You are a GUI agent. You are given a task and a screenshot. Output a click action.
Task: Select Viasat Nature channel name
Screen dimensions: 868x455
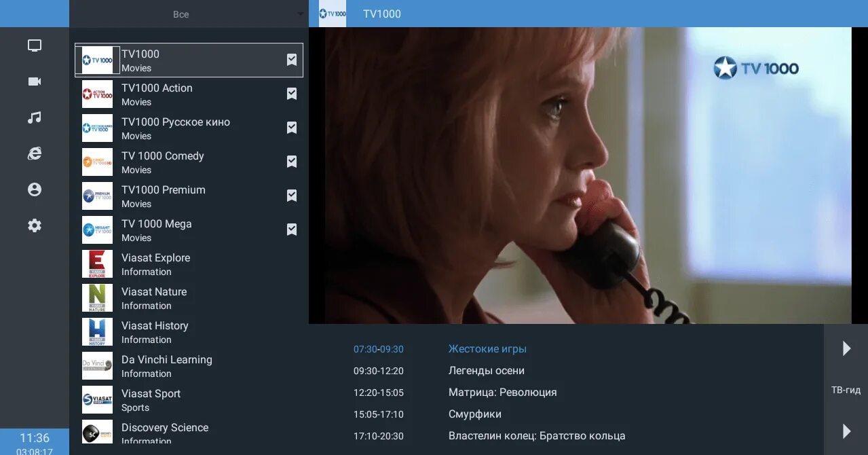click(154, 292)
